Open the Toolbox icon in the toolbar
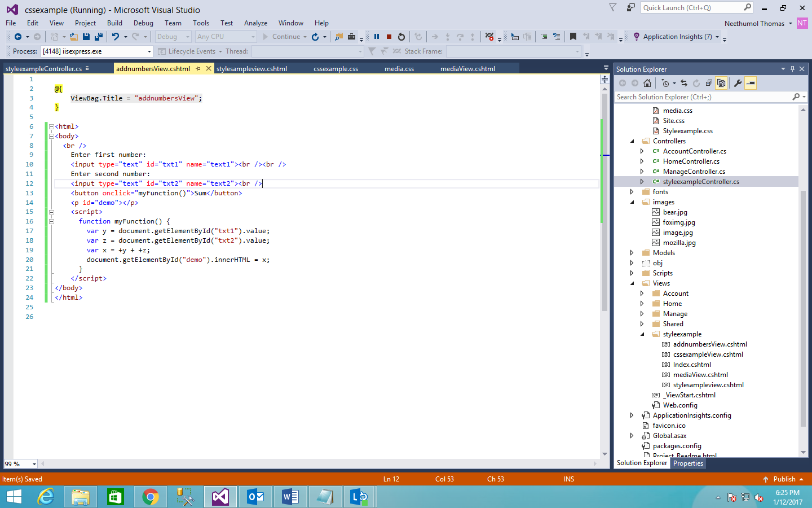This screenshot has height=508, width=812. point(351,37)
